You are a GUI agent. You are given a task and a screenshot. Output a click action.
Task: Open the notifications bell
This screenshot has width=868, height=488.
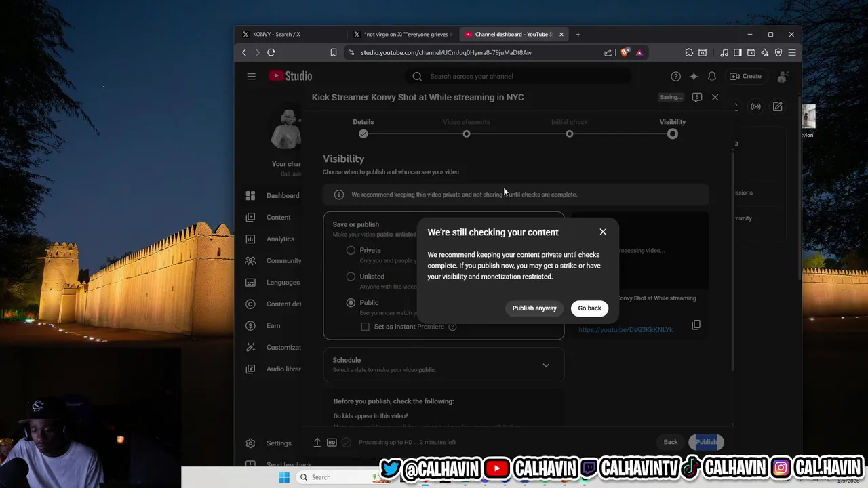tap(711, 76)
